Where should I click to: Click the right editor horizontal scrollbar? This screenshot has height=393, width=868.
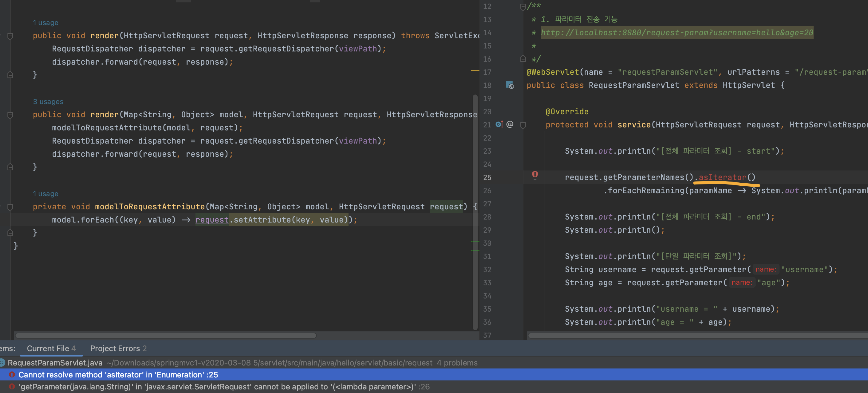pos(698,335)
